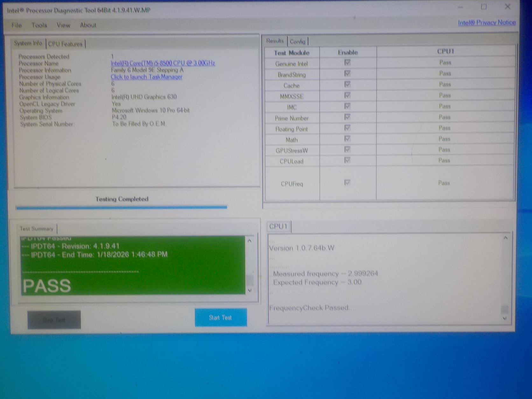Switch to the CPU Features tab

point(65,44)
